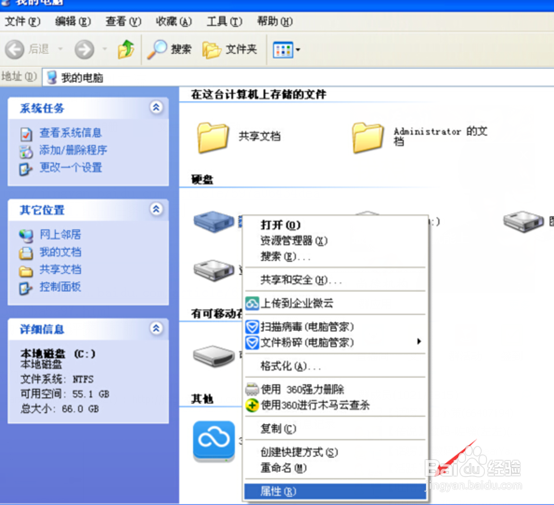Collapse the 系统任务 panel

[156, 107]
